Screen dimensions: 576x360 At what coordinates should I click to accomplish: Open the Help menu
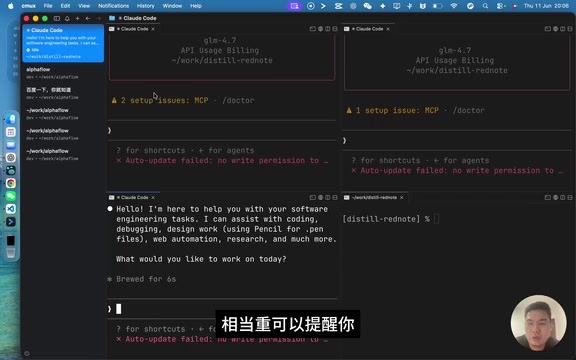click(x=196, y=6)
